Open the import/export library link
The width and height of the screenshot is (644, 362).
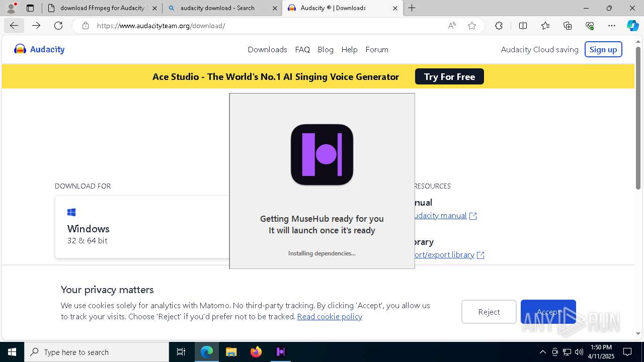coord(444,255)
